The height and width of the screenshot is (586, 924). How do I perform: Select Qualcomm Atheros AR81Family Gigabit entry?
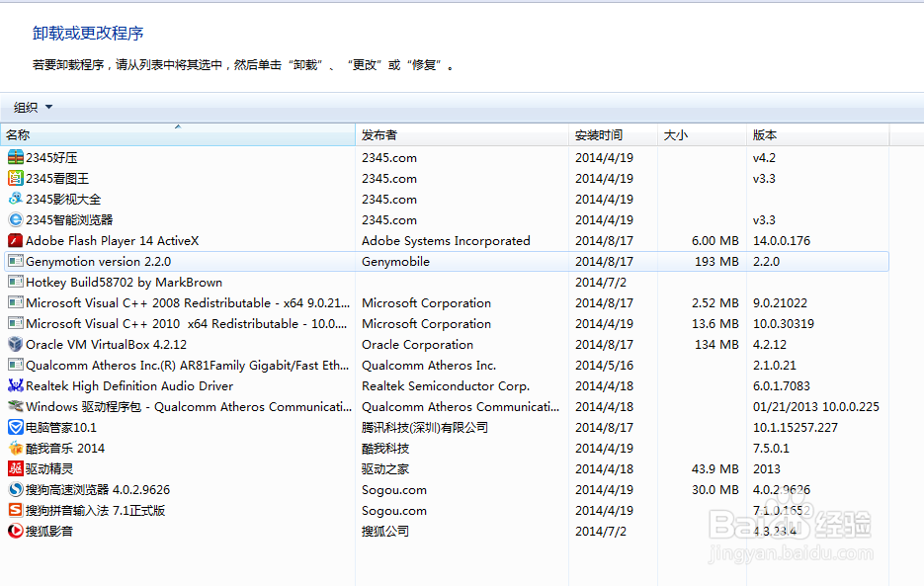tap(188, 366)
